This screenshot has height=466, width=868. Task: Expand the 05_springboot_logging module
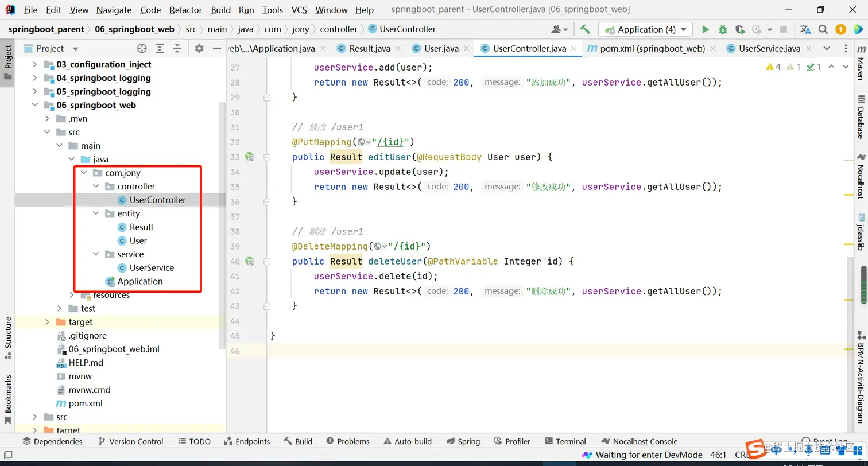click(35, 92)
